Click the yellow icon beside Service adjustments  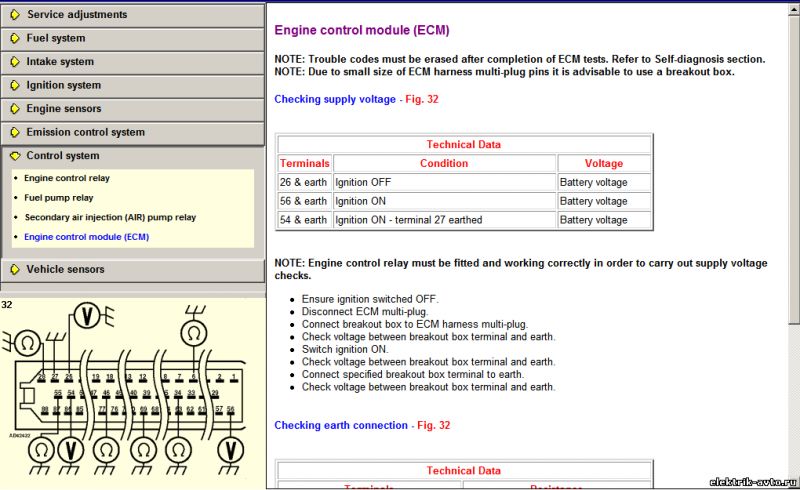pos(15,15)
